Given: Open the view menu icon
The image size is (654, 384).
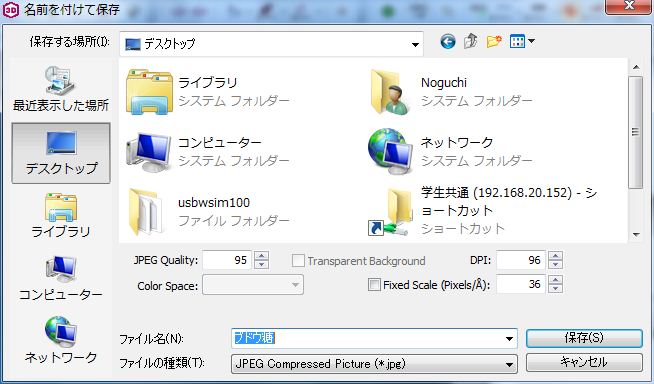Looking at the screenshot, I should (517, 41).
